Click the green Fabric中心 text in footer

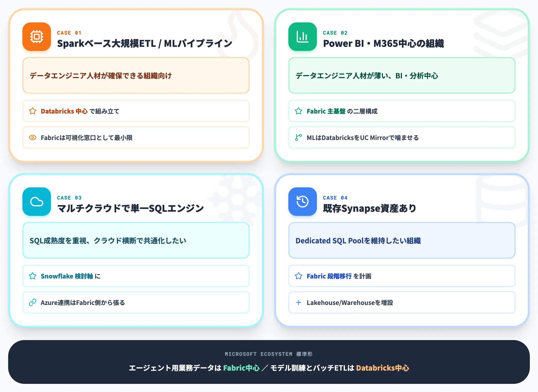(x=241, y=368)
